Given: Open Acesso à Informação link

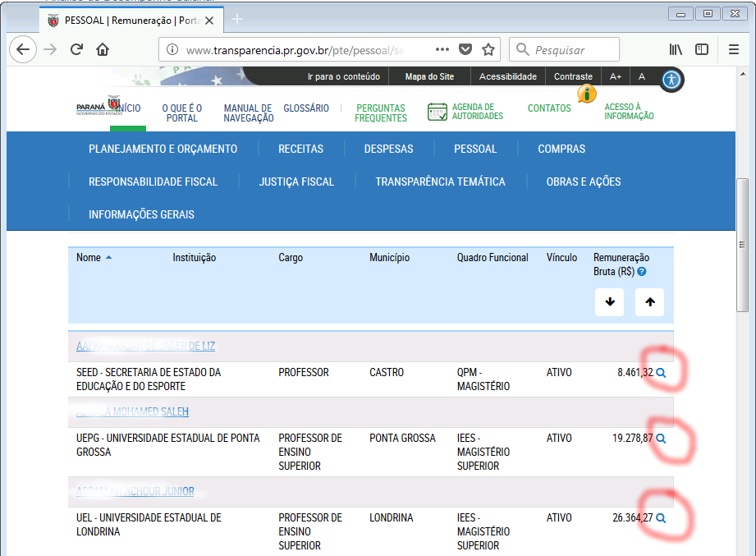Looking at the screenshot, I should click(x=629, y=112).
